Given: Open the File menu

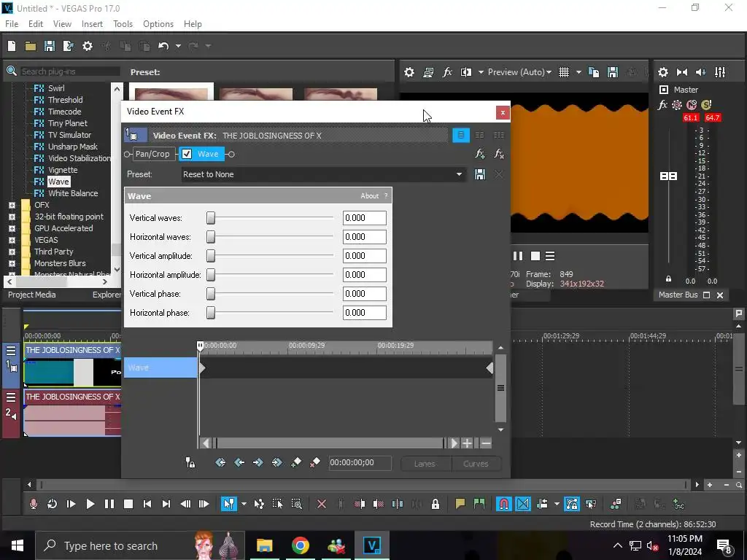Looking at the screenshot, I should coord(12,24).
